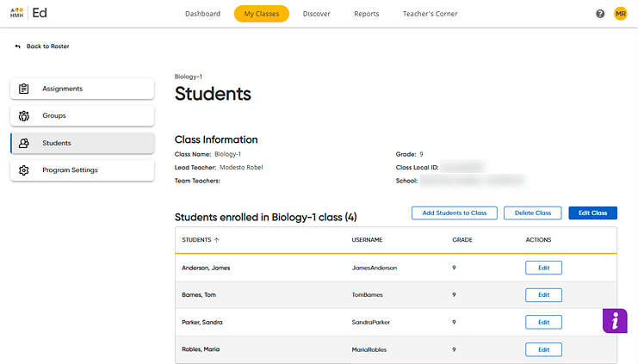The image size is (638, 364).
Task: Click the Program Settings gear icon
Action: coord(23,170)
